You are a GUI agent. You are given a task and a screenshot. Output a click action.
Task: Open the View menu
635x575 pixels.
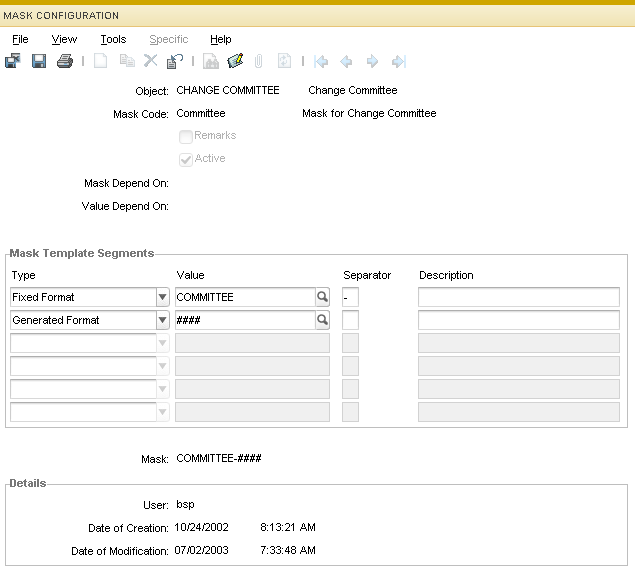click(64, 39)
